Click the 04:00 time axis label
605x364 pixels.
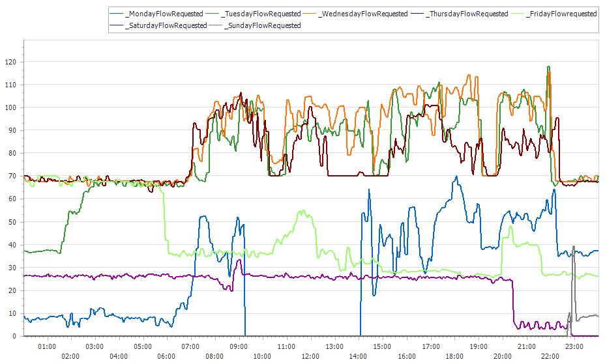tap(119, 356)
